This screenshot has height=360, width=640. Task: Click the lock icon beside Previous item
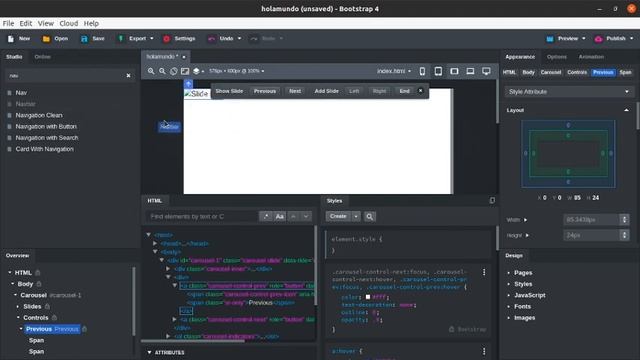click(84, 329)
